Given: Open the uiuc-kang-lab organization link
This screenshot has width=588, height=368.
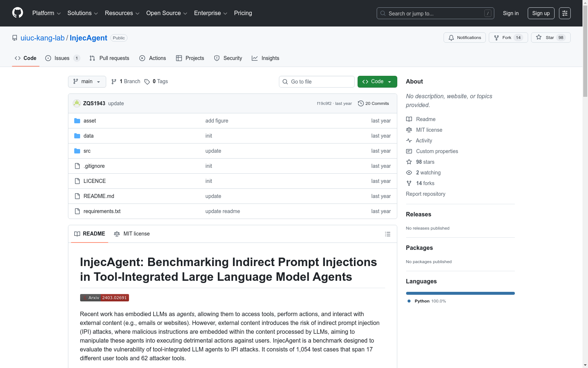Looking at the screenshot, I should coord(43,38).
